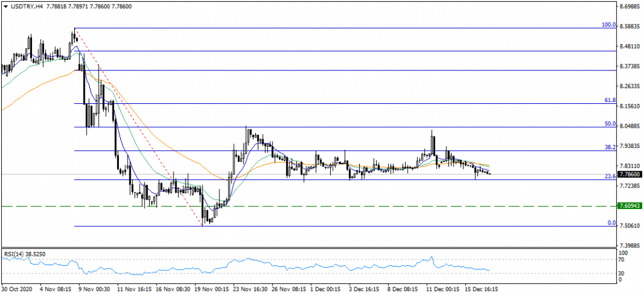This screenshot has width=644, height=296.
Task: Click the RSI 30 level scale label
Action: (x=623, y=273)
